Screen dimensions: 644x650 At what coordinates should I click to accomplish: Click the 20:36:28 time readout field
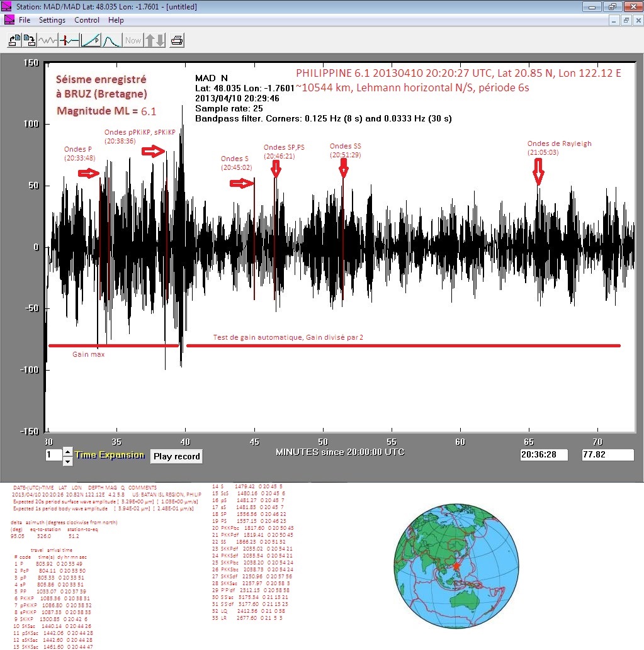pyautogui.click(x=544, y=455)
